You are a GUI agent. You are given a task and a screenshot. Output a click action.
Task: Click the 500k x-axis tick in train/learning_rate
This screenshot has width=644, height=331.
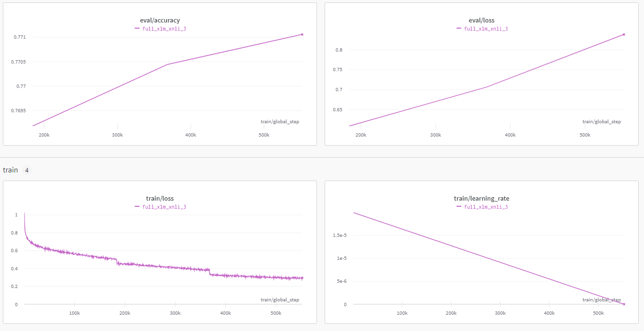click(599, 313)
